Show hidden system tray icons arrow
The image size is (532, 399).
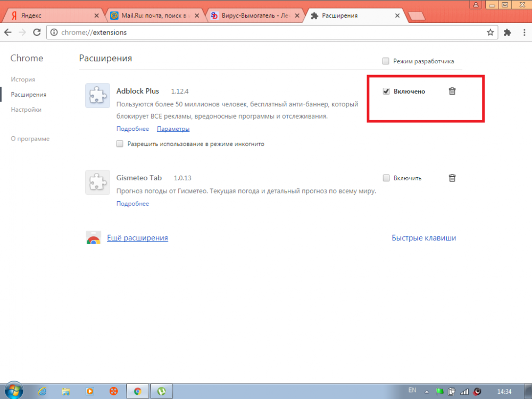pyautogui.click(x=427, y=391)
